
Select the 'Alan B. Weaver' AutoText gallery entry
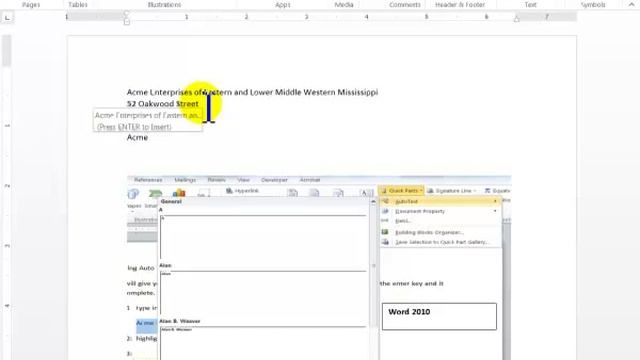click(x=263, y=340)
